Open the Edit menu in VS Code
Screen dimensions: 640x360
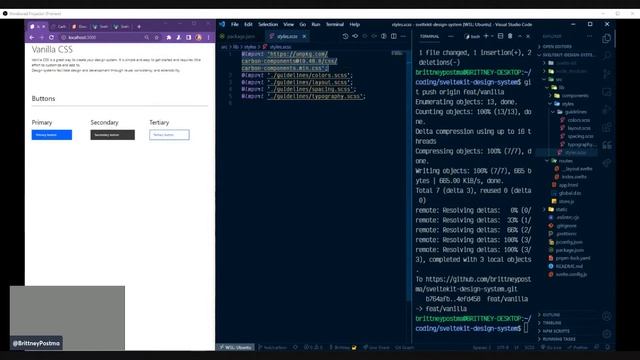click(x=248, y=24)
